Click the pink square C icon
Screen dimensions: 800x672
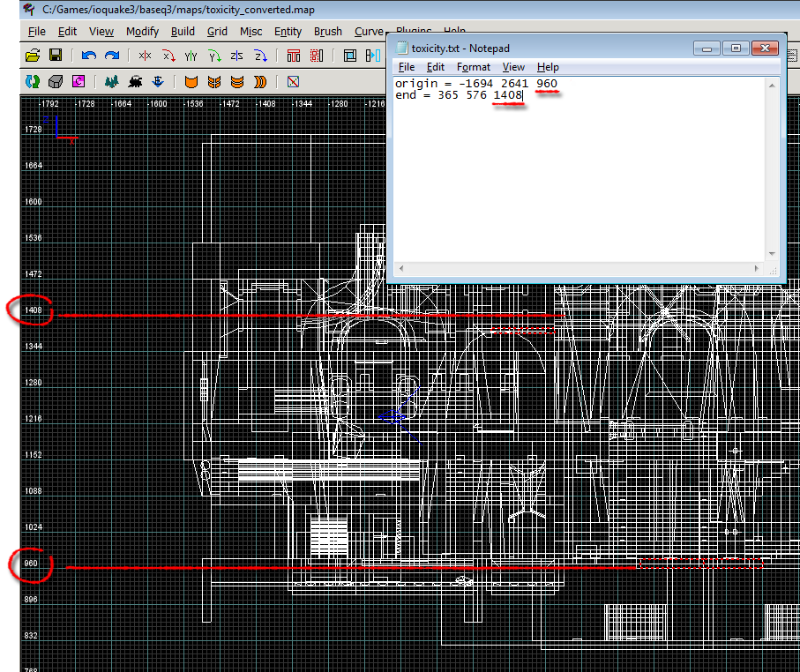pos(79,82)
